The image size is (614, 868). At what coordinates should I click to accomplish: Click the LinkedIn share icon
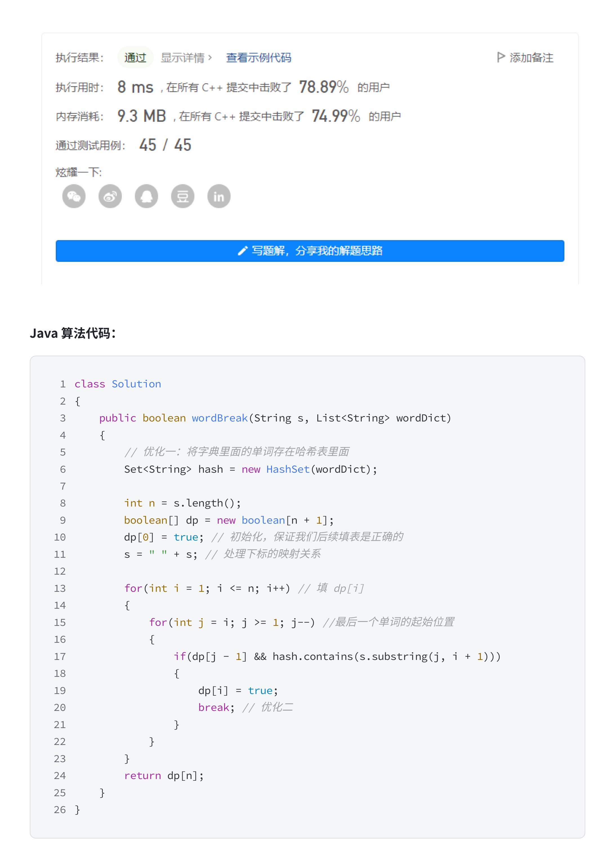(219, 196)
